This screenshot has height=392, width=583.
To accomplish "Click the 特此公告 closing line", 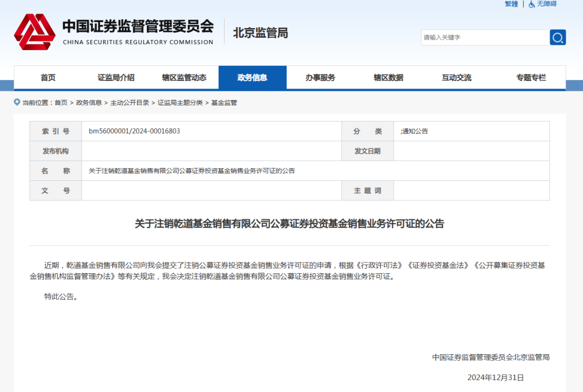I will point(61,296).
